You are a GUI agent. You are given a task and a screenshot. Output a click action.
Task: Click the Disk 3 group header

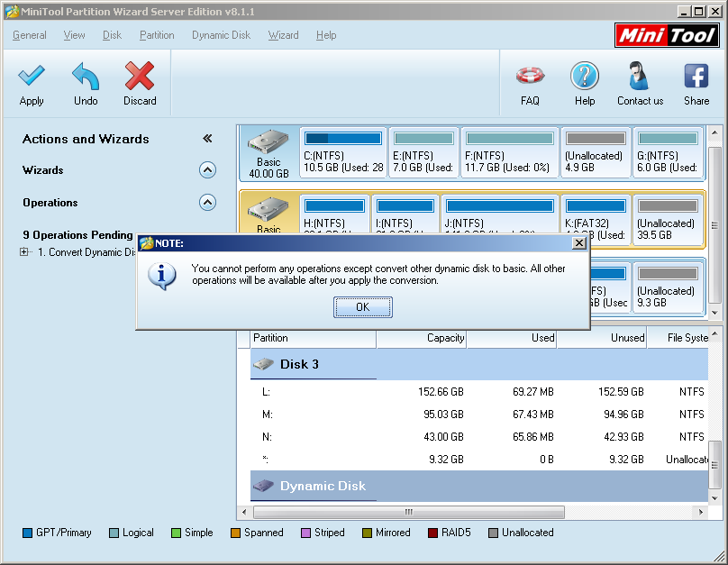479,364
